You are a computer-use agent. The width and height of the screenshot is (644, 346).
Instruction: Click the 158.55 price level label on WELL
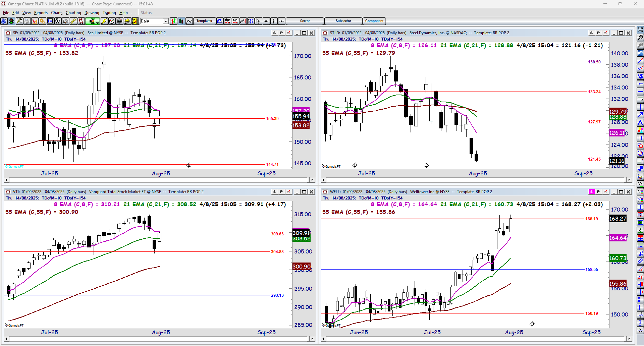point(592,270)
